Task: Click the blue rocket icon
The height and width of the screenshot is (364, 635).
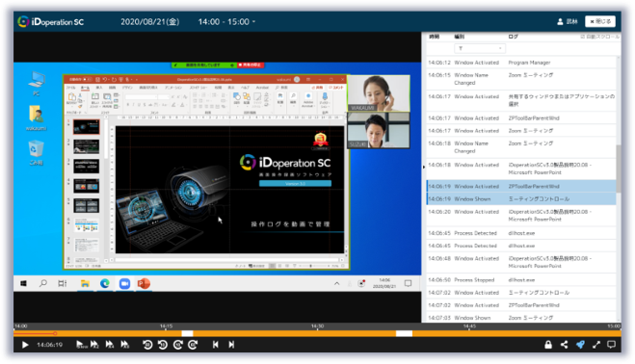Action: 580,345
